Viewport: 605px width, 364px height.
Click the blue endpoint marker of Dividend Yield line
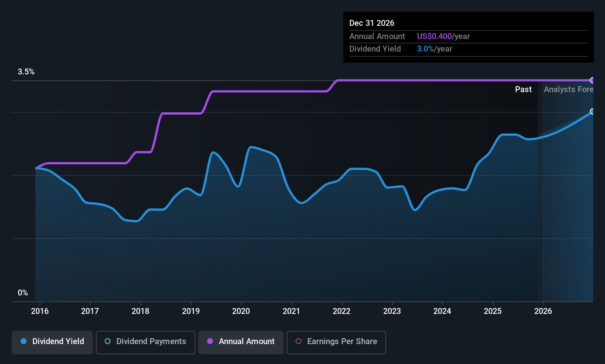pyautogui.click(x=592, y=111)
